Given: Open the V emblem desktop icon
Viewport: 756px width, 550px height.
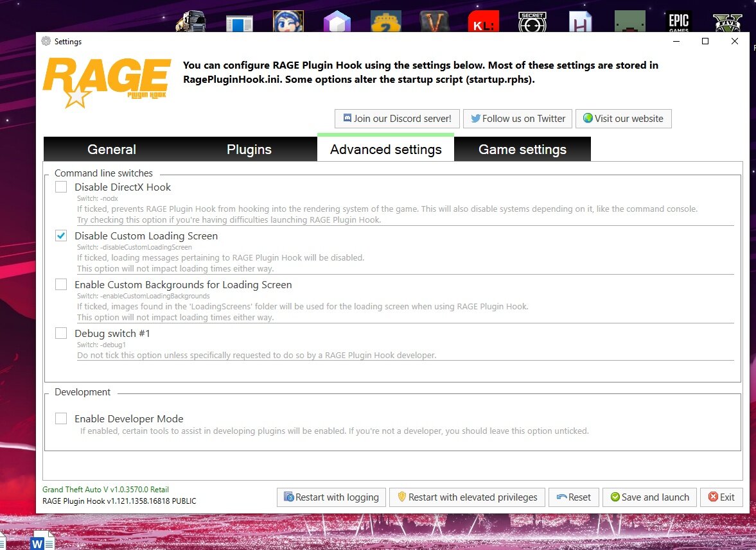Looking at the screenshot, I should pos(434,22).
